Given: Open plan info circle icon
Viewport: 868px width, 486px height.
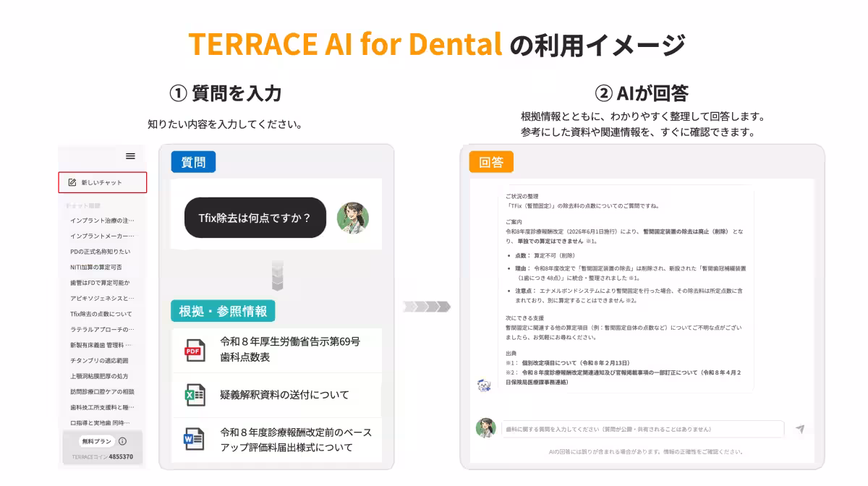Looking at the screenshot, I should point(122,441).
